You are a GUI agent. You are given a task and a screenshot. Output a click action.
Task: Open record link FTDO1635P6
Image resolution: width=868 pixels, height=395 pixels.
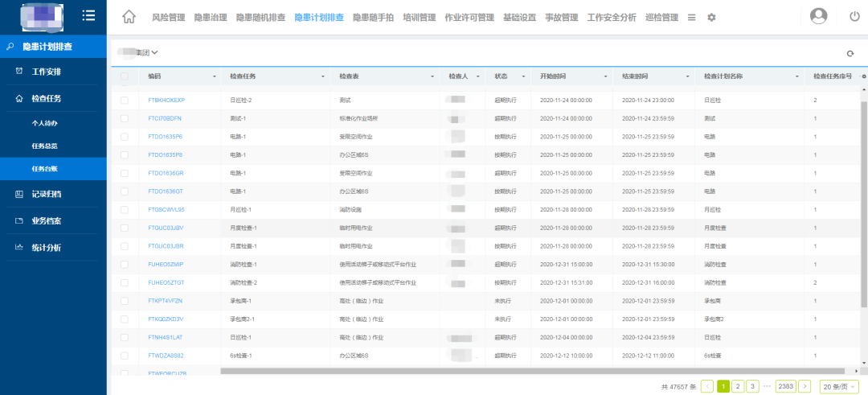[x=166, y=137]
